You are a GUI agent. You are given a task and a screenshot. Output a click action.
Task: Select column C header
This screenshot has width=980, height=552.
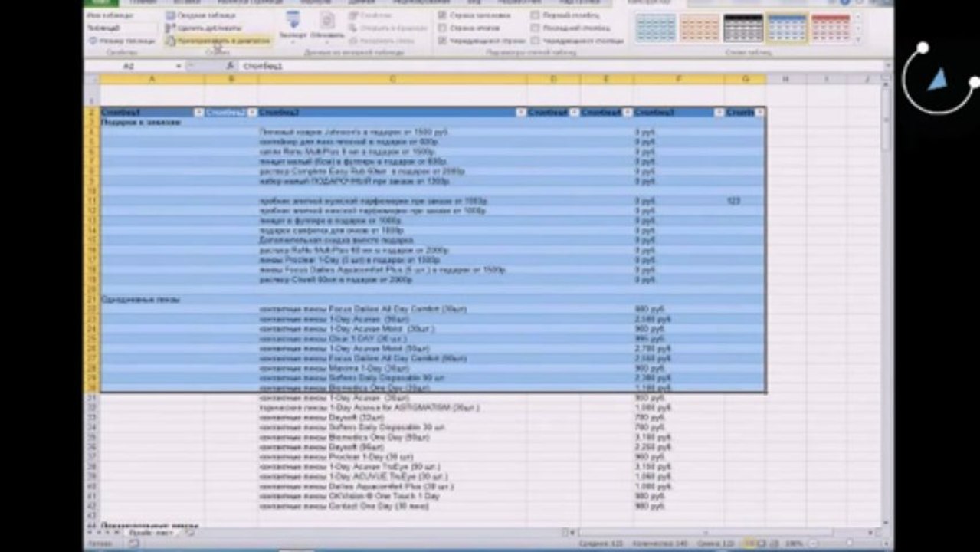[392, 79]
